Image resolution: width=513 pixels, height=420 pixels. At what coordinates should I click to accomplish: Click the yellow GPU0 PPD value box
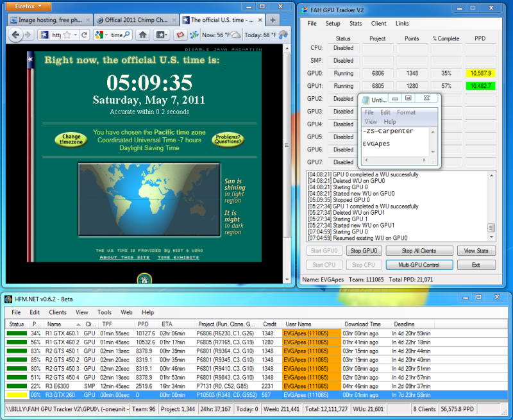tap(480, 73)
